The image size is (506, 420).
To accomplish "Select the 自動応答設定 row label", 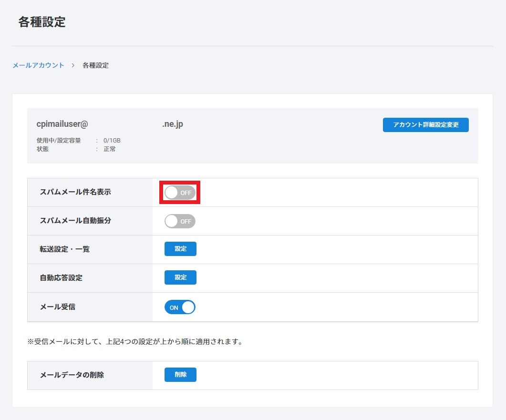I will click(61, 278).
